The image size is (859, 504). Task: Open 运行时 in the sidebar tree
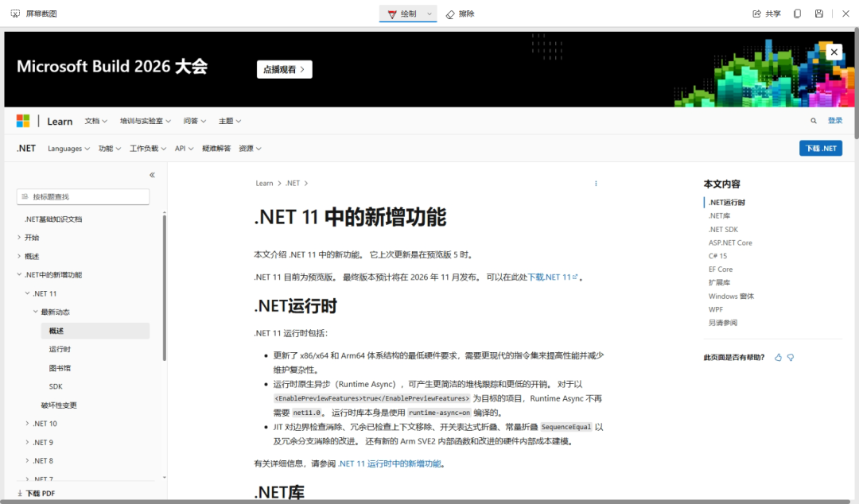coord(60,349)
